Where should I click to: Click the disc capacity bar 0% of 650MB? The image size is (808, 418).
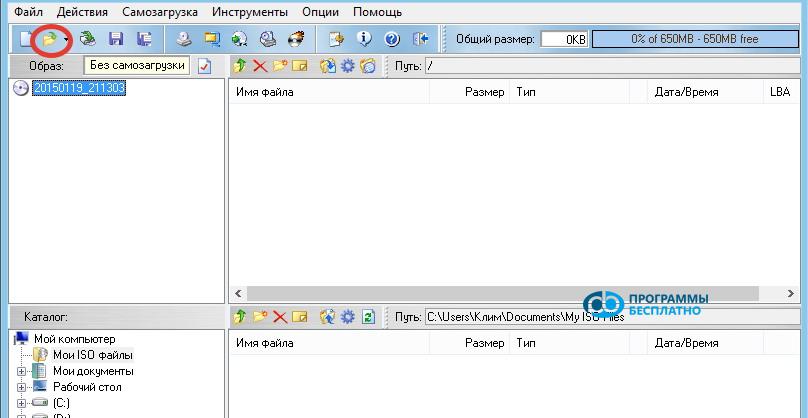[x=695, y=39]
